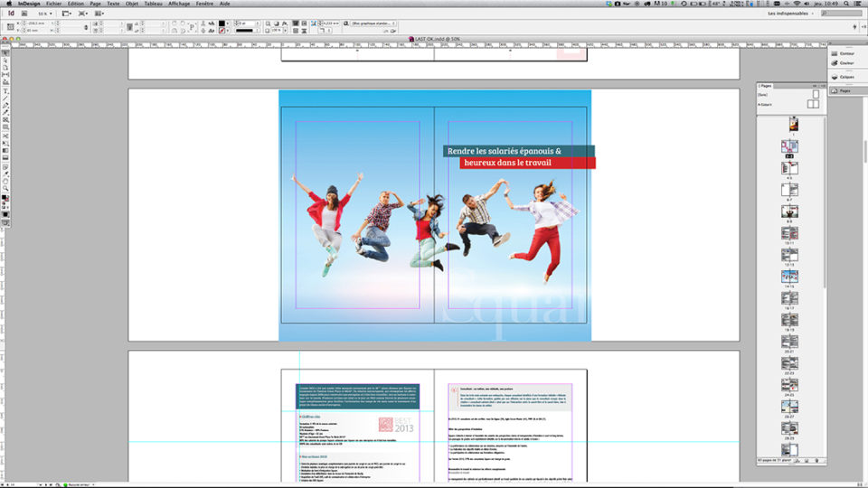This screenshot has width=868, height=488.
Task: Open the fill color dropdown in control bar
Action: click(228, 23)
